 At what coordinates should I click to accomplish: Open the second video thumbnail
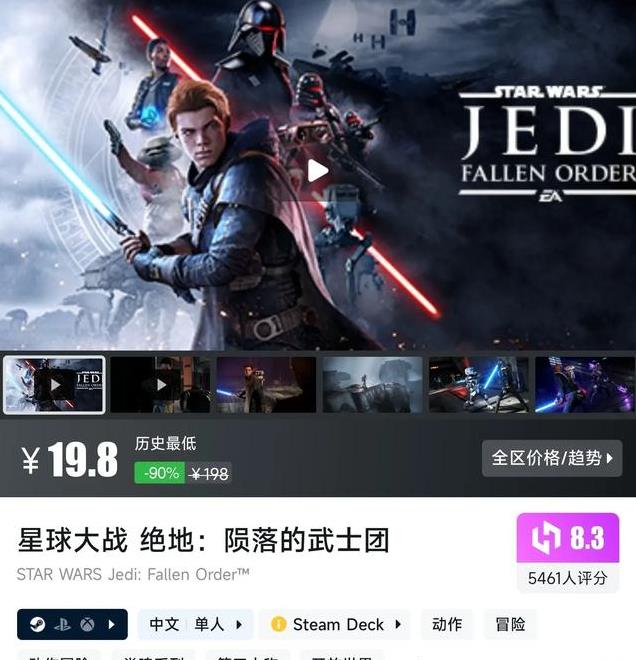[160, 385]
